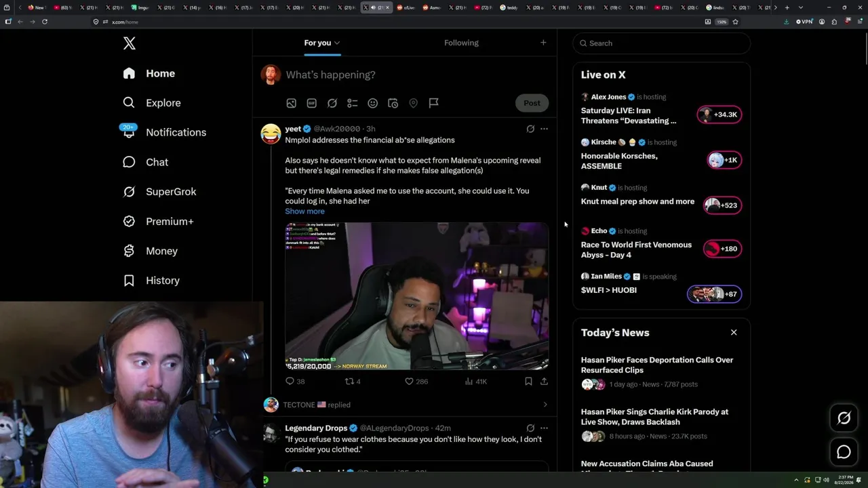Open Legendary Drops profile name
868x488 pixels.
point(316,428)
